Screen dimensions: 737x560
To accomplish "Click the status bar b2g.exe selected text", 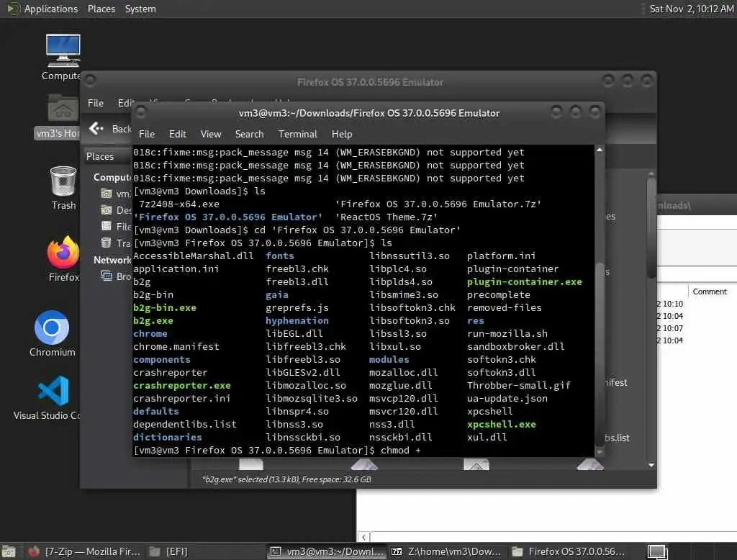I will click(x=286, y=479).
